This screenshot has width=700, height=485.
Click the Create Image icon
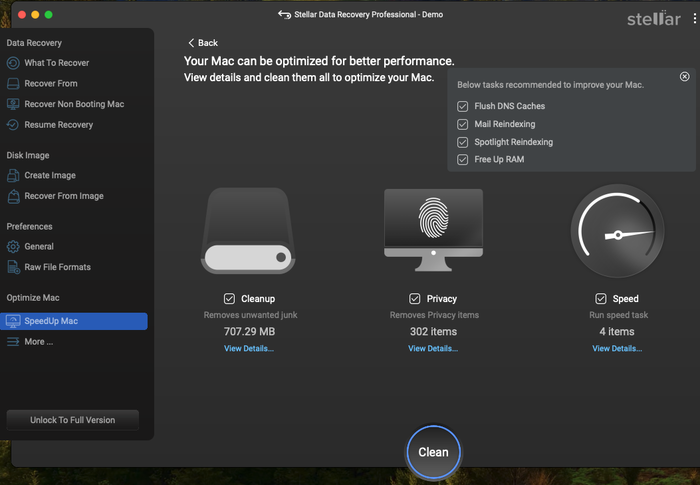pyautogui.click(x=13, y=176)
